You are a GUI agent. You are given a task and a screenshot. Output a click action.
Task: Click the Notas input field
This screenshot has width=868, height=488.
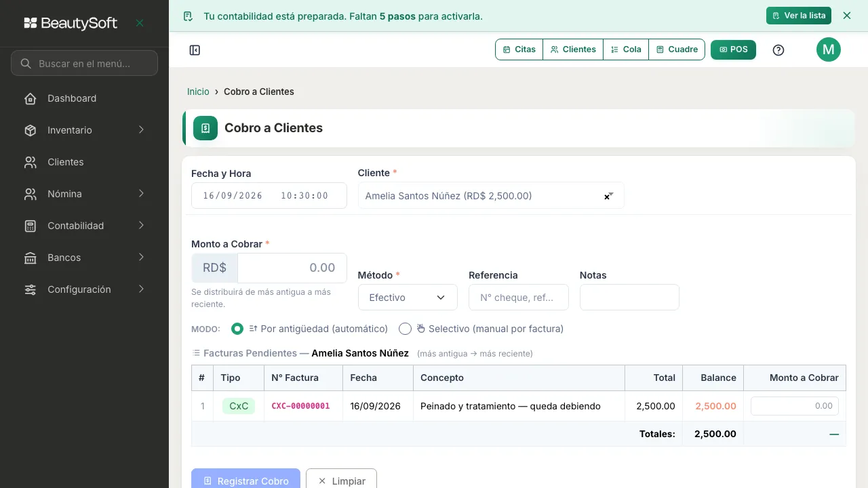click(x=629, y=298)
